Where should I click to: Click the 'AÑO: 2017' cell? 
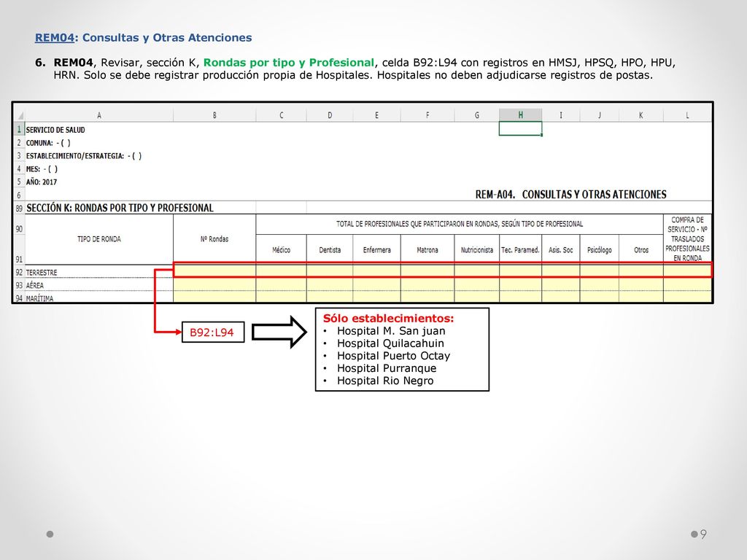(42, 182)
